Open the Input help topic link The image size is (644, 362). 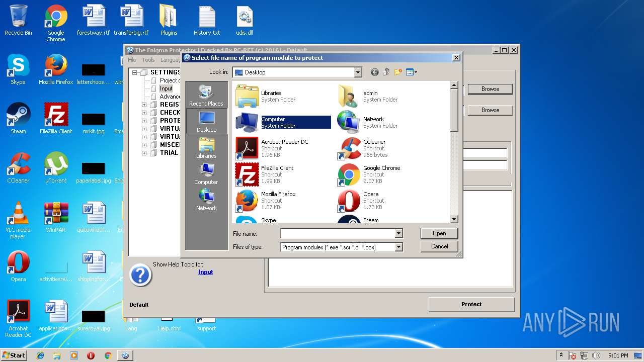(205, 272)
